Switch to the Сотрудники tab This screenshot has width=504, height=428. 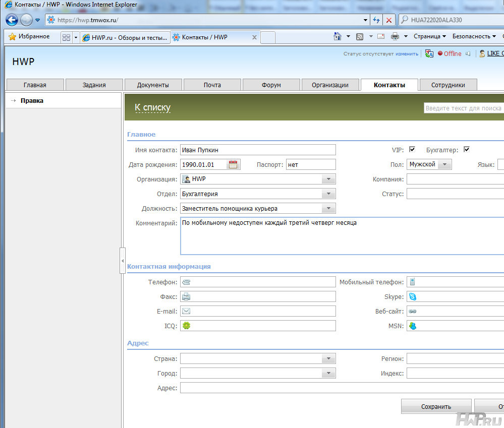(447, 85)
